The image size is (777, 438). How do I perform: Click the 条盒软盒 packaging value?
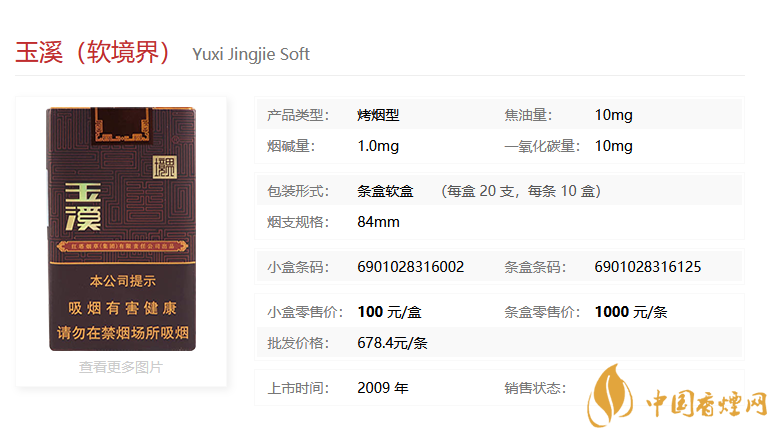pos(386,191)
